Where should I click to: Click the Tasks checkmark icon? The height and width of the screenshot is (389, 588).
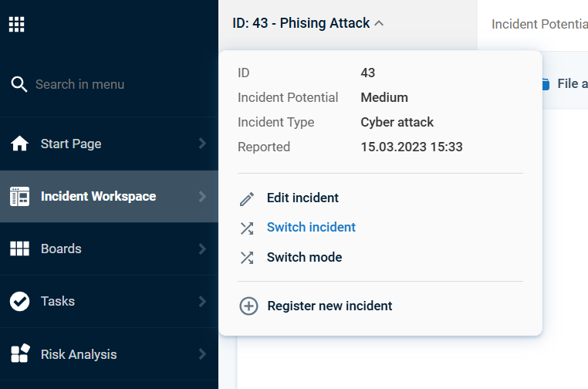[19, 301]
